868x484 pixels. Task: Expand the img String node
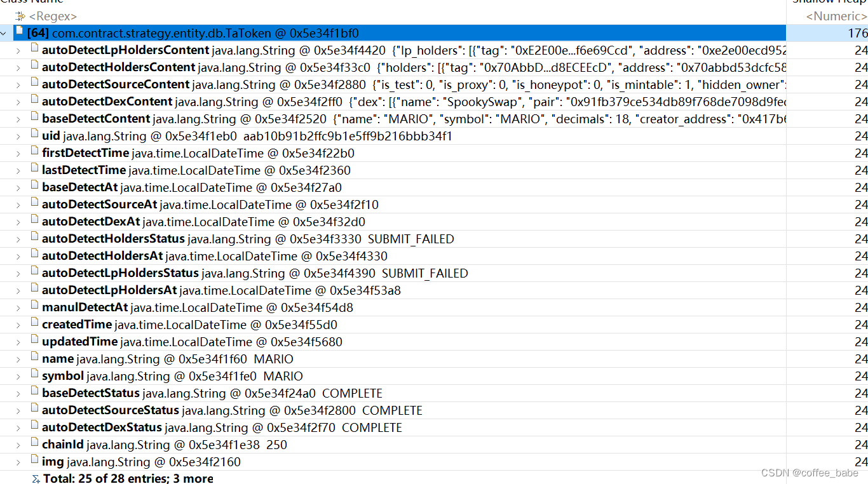[x=18, y=462]
